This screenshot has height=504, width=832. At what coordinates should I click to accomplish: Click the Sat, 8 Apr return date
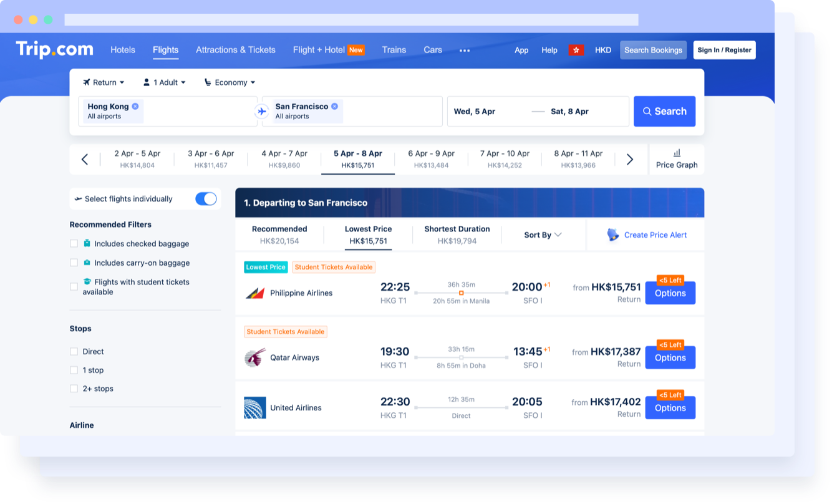coord(569,112)
